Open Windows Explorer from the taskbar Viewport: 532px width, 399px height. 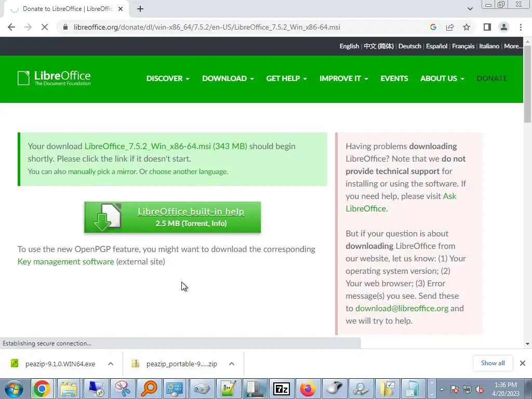pos(69,389)
